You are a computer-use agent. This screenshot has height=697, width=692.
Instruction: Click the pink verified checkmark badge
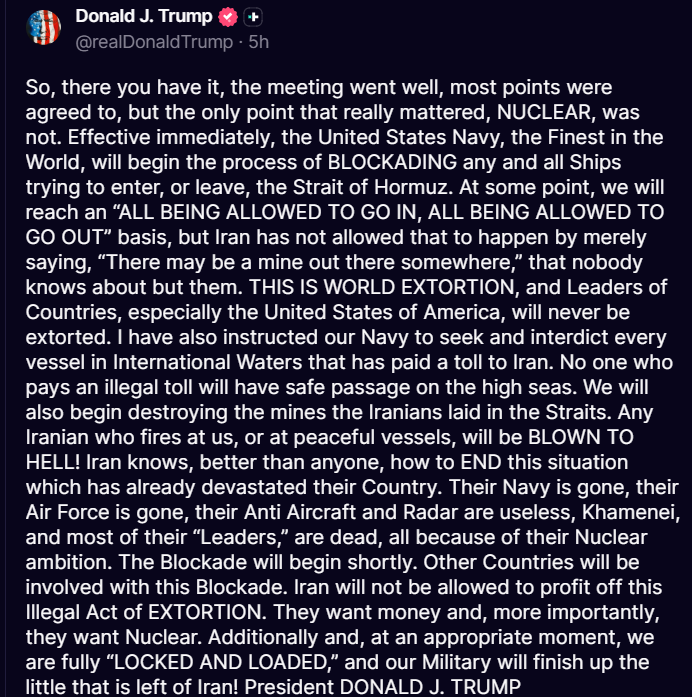tap(228, 18)
